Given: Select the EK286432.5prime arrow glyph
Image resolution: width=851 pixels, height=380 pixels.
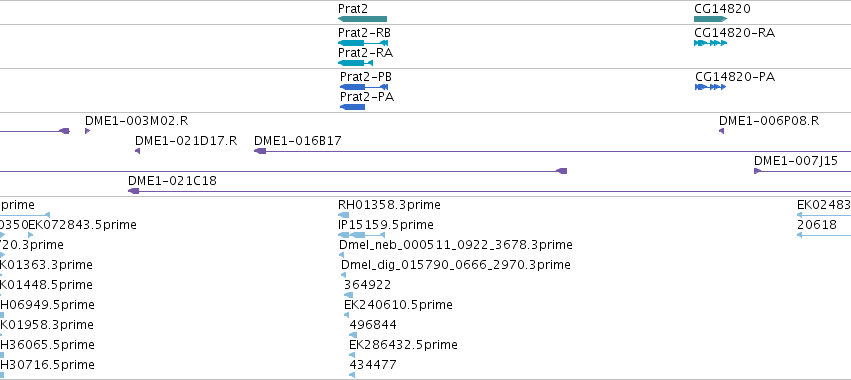Looking at the screenshot, I should (352, 355).
